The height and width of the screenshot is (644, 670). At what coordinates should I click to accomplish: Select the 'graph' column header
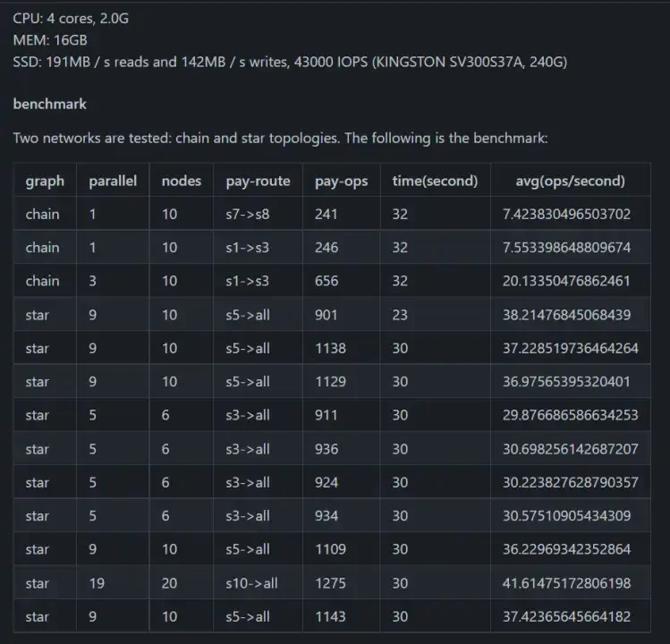point(45,181)
